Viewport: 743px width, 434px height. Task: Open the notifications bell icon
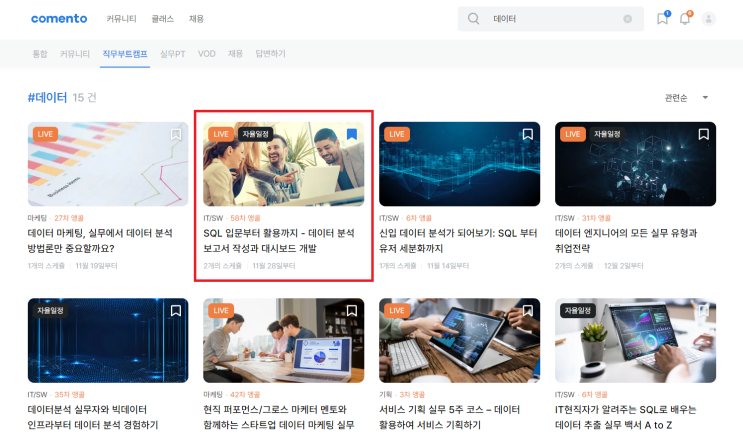coord(685,19)
